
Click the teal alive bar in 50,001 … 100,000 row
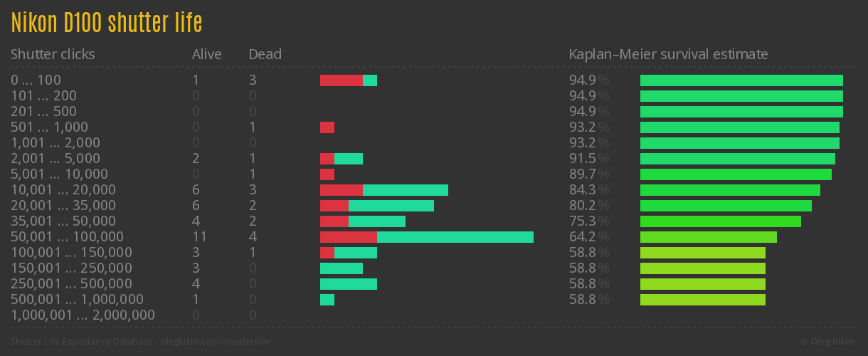(455, 237)
